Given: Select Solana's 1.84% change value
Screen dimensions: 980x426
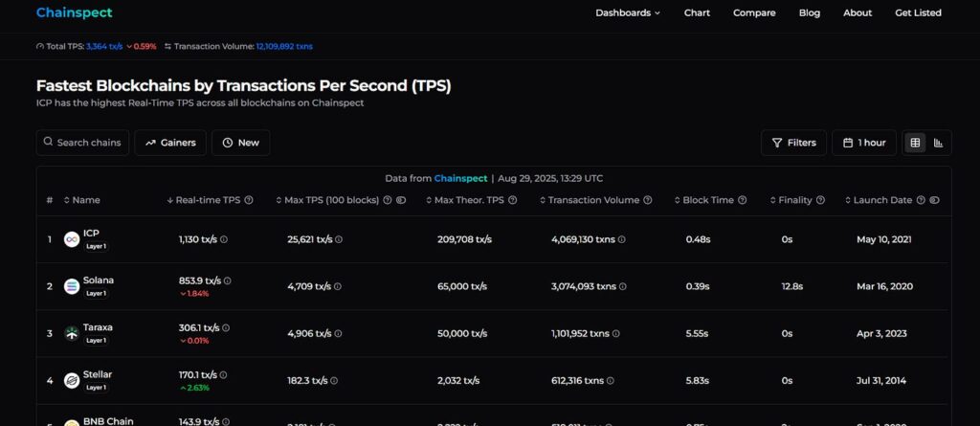Looking at the screenshot, I should tap(193, 294).
